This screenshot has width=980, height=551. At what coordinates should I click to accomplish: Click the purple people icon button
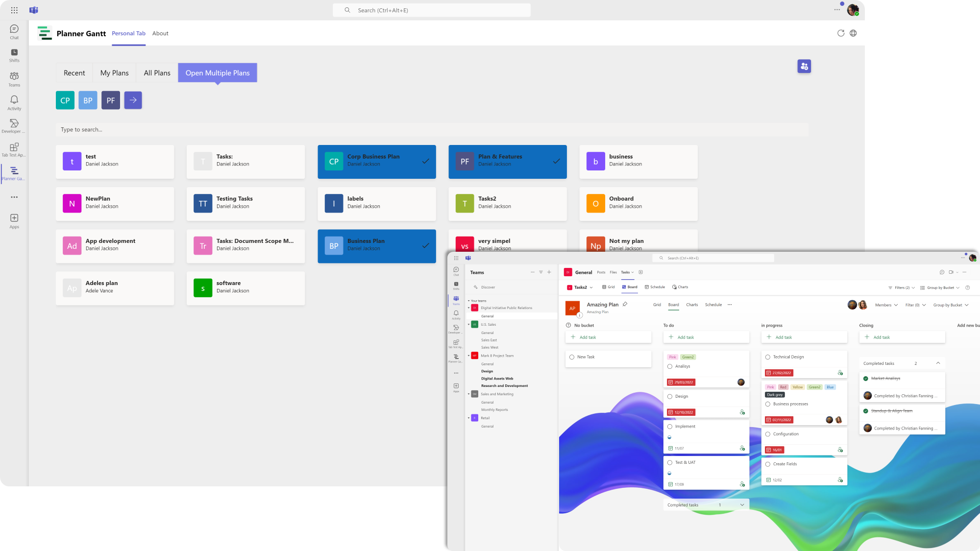click(804, 66)
